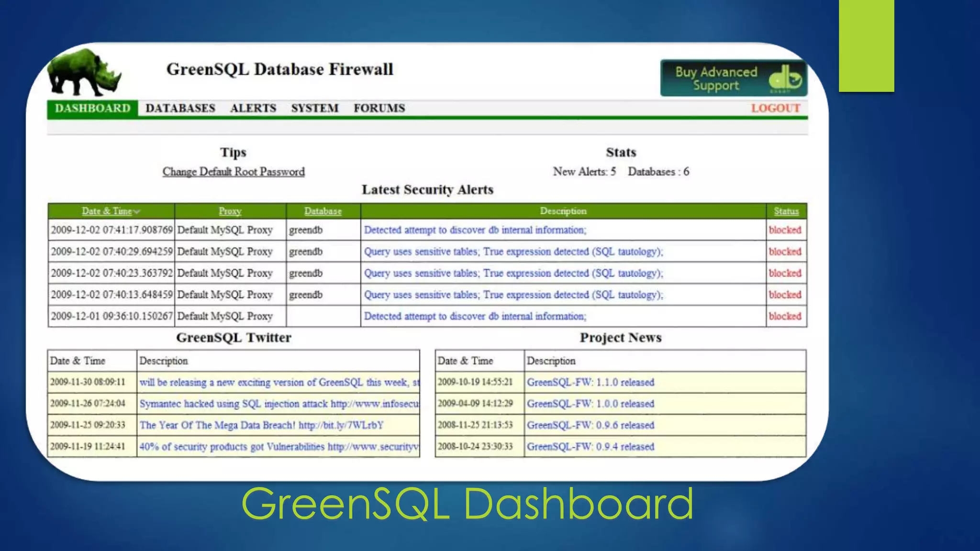Viewport: 980px width, 551px height.
Task: Click the GreenSQL Dashboard slide caption
Action: pos(468,503)
